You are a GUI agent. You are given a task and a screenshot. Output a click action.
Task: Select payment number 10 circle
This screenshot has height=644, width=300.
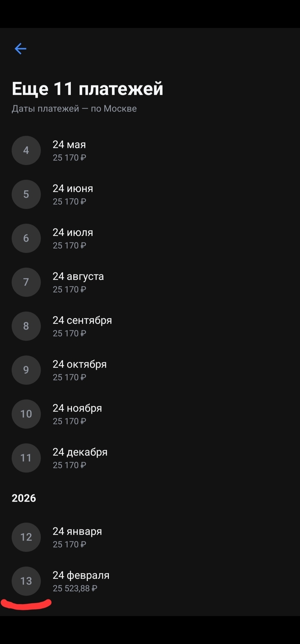point(26,414)
